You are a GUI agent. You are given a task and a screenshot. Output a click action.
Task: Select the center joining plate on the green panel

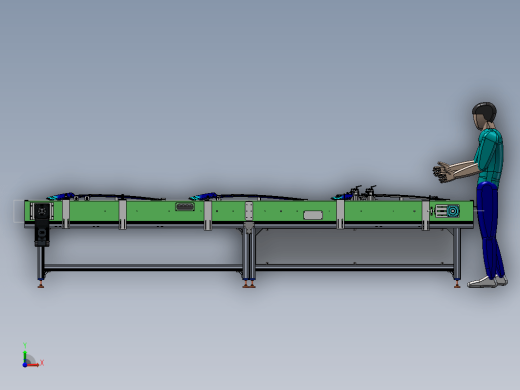(249, 211)
